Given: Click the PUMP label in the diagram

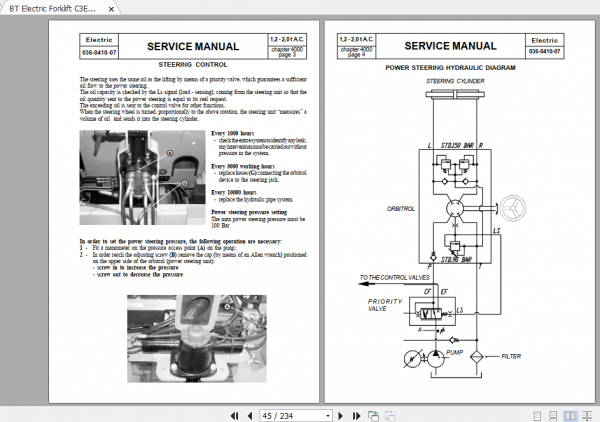Looking at the screenshot, I should tap(455, 352).
